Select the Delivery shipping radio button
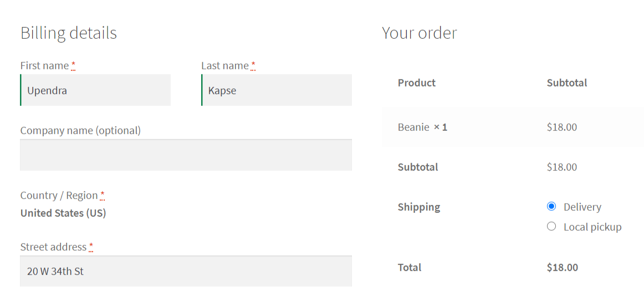Screen dimensions: 644x290 click(x=551, y=206)
